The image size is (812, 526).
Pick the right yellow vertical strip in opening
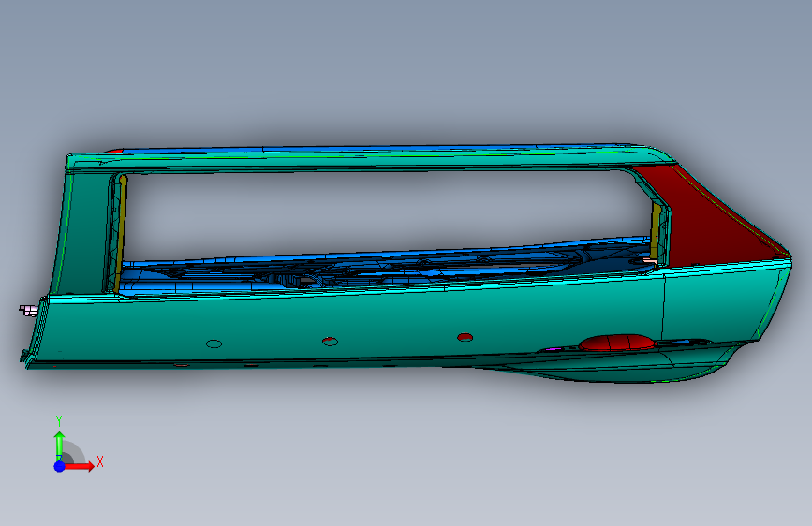click(657, 231)
